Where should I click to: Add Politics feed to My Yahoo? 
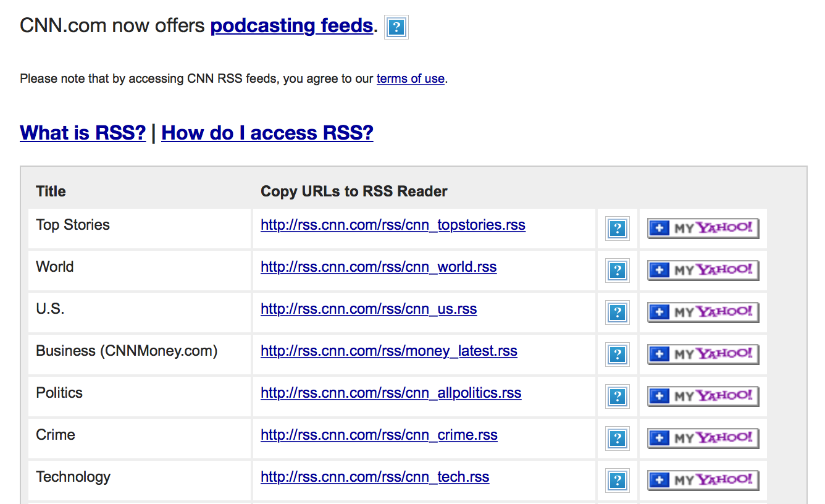coord(703,397)
